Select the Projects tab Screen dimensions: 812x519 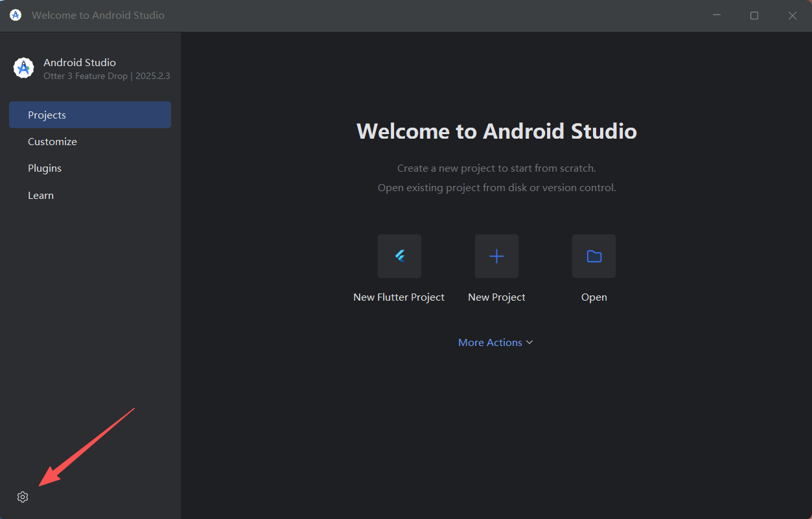point(90,115)
